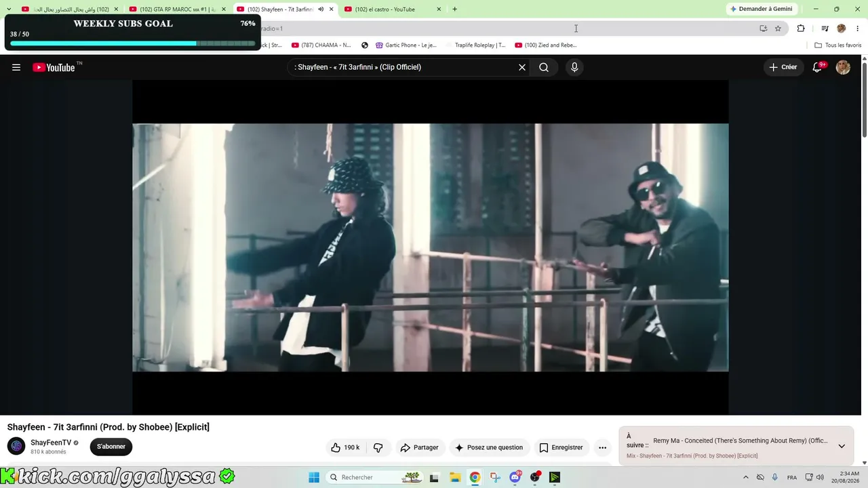This screenshot has width=868, height=488.
Task: Open Task View on the taskbar
Action: pos(434,477)
